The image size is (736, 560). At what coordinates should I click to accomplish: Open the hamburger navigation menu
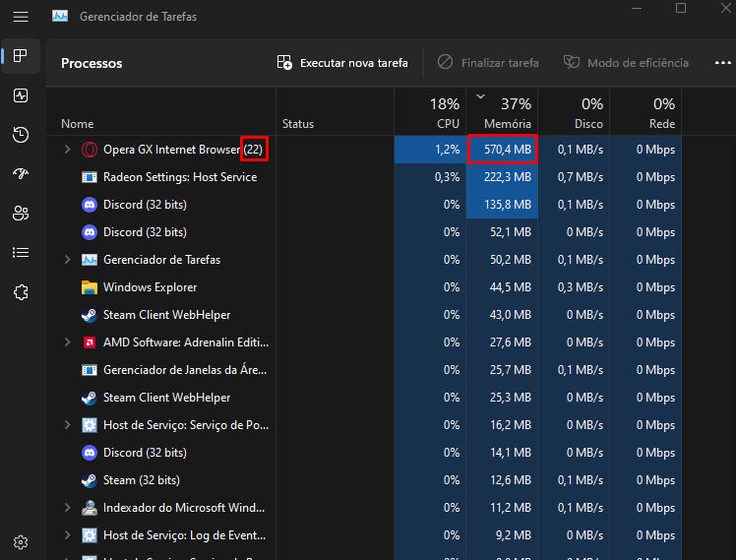(x=21, y=17)
